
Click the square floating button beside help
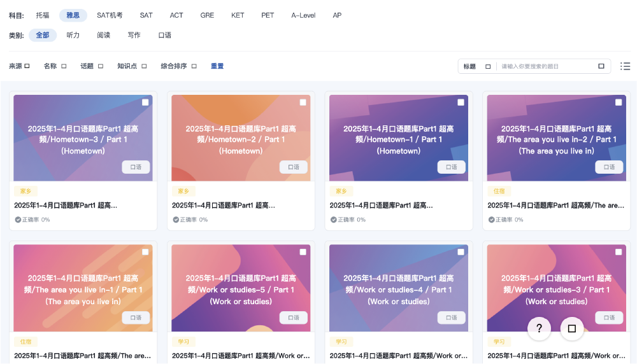point(571,328)
